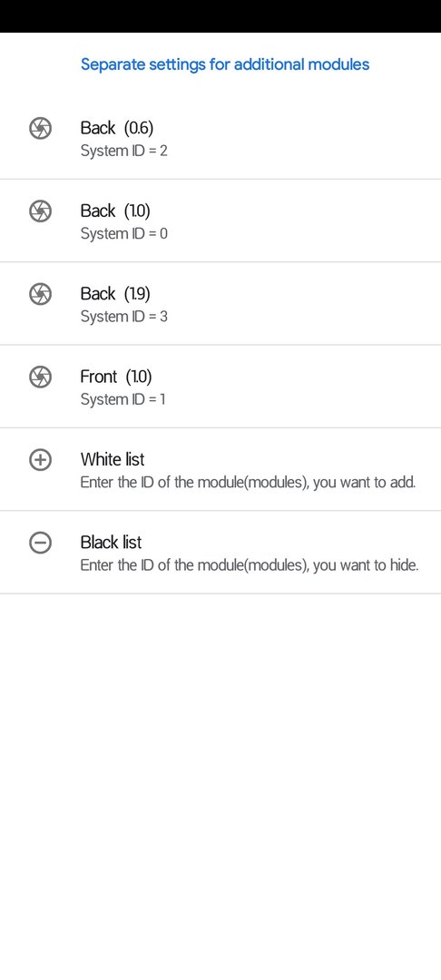Open the Back (1.0) module settings
441x980 pixels.
pyautogui.click(x=220, y=220)
